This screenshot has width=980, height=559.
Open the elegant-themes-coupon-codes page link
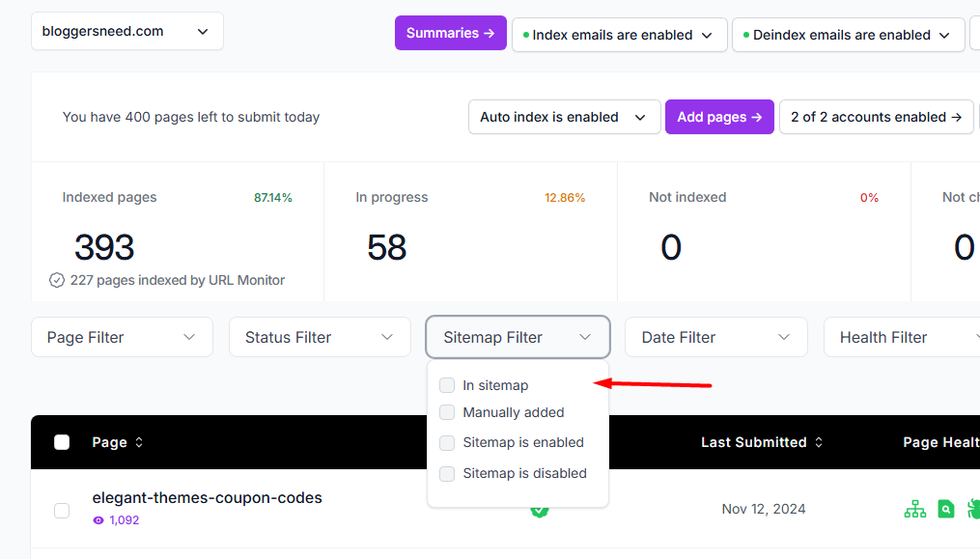pyautogui.click(x=208, y=498)
